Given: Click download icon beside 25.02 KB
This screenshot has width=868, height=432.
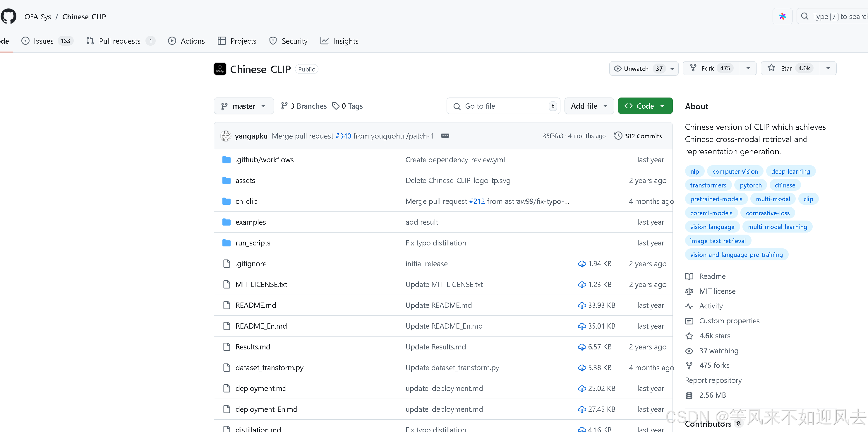Looking at the screenshot, I should [582, 388].
